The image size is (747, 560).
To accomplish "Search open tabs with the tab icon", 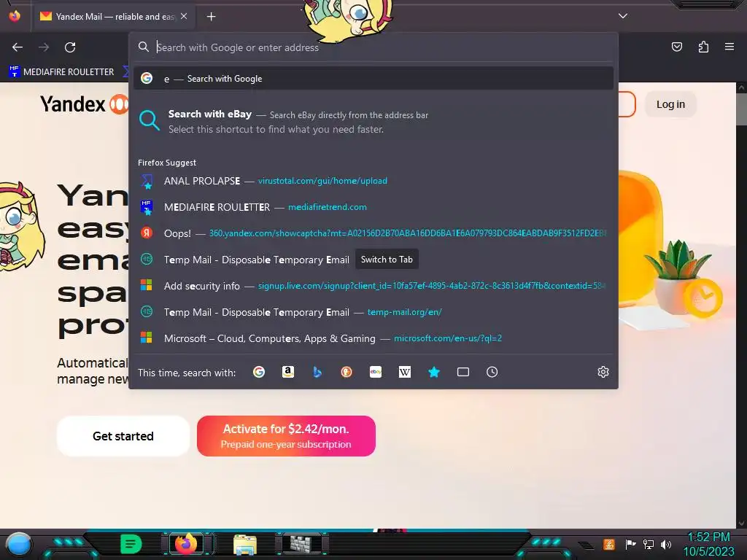I will click(x=463, y=372).
